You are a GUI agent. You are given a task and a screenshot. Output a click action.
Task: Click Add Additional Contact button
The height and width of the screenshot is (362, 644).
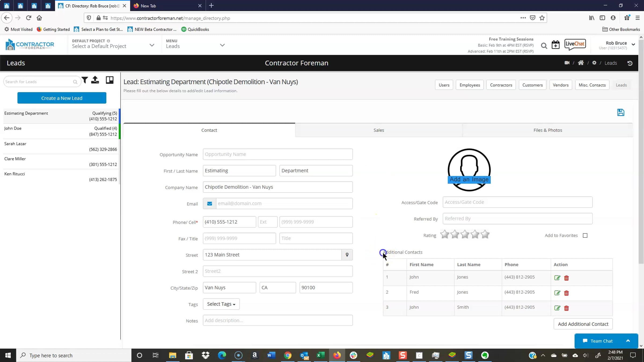(x=583, y=324)
